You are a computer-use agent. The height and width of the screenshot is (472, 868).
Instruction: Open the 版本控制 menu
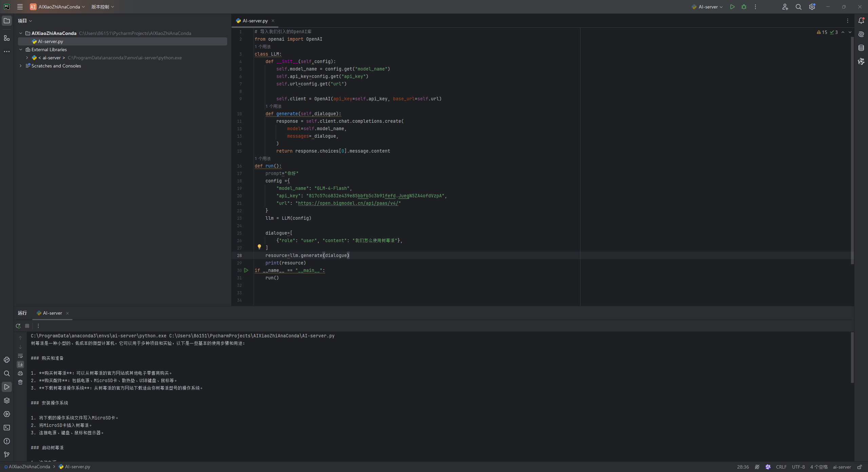(102, 7)
